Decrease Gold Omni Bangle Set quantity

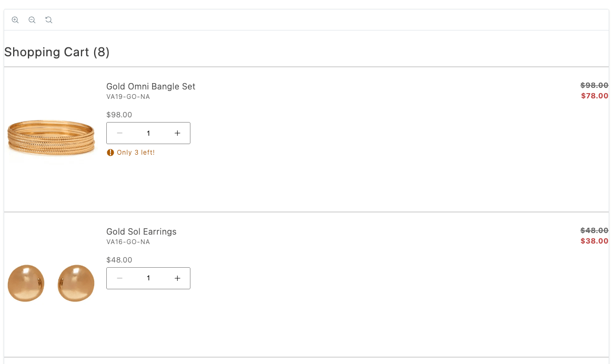pos(119,133)
